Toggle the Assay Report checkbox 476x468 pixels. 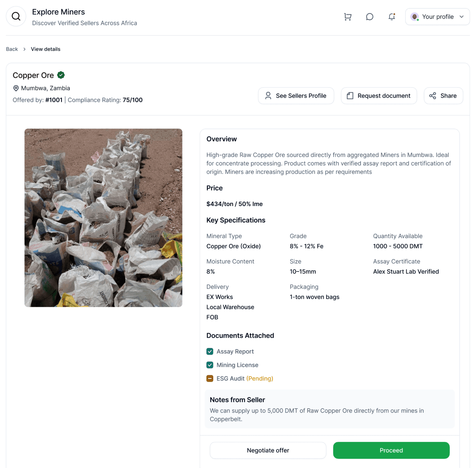(210, 351)
